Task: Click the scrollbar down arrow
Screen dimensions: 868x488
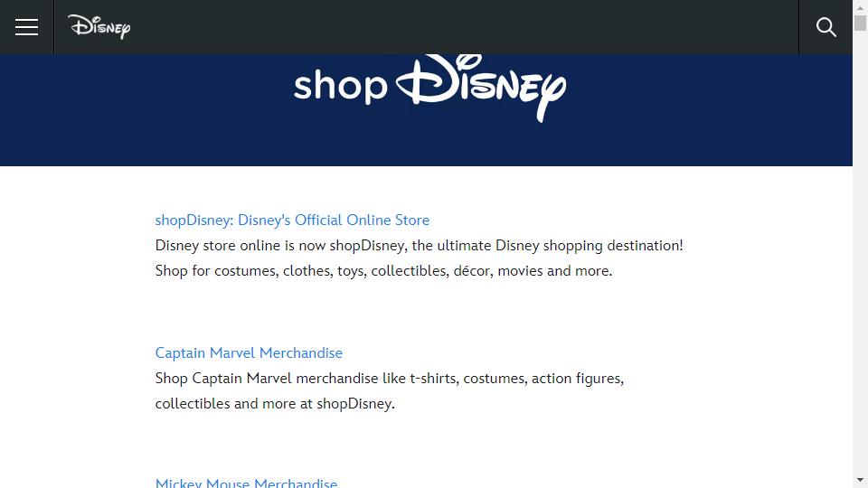Action: [860, 480]
